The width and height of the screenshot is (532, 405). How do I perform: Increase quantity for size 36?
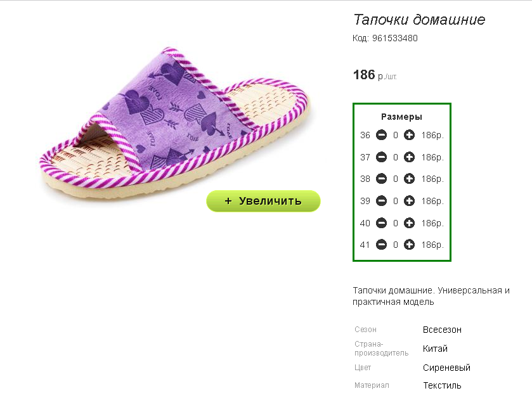point(409,135)
